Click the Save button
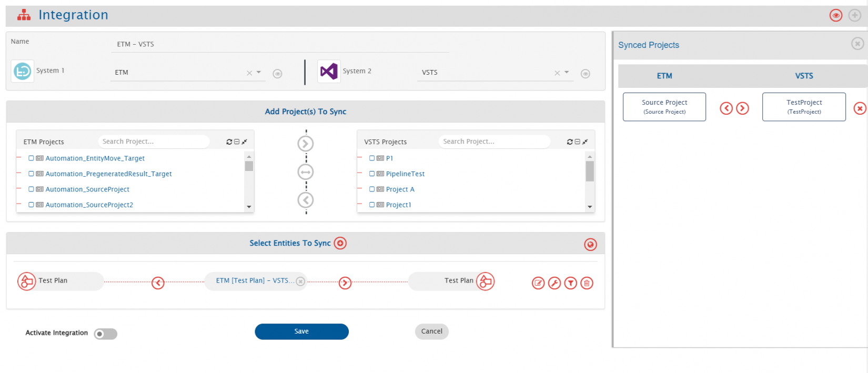Viewport: 868px width, 373px height. 301,331
